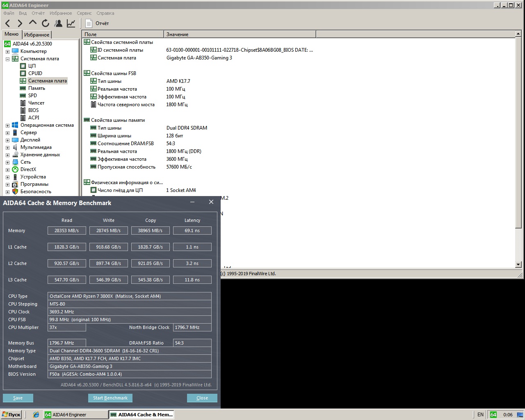
Task: Click the CPU Multiplier field 37x
Action: (x=67, y=327)
